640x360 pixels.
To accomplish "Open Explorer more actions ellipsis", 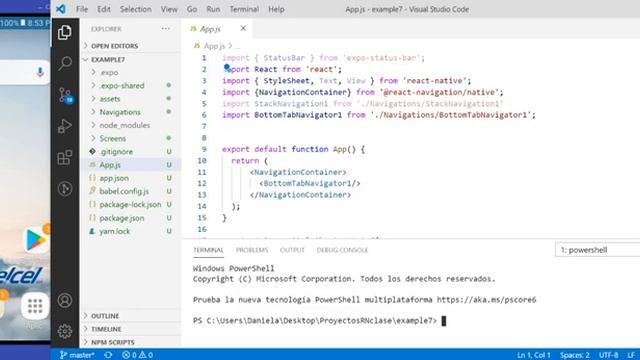I will [165, 29].
